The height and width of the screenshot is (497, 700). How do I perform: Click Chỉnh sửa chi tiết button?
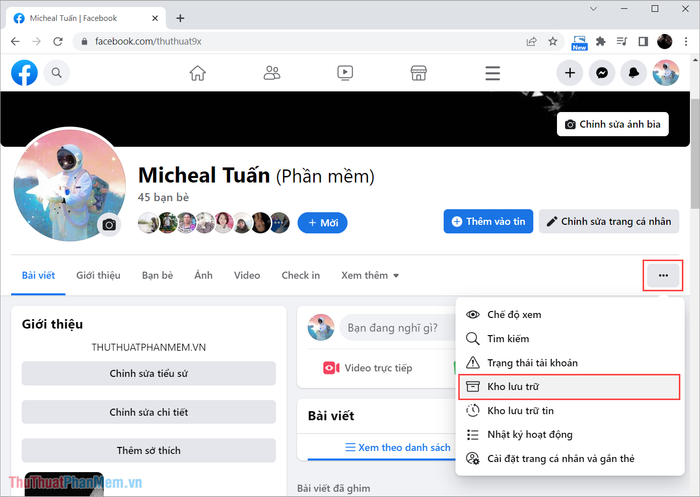[x=149, y=412]
